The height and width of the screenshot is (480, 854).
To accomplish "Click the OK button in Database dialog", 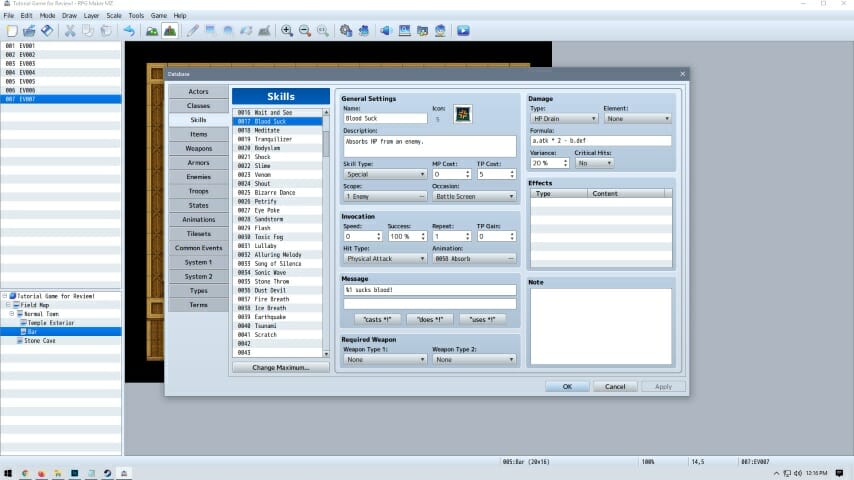I will point(567,386).
